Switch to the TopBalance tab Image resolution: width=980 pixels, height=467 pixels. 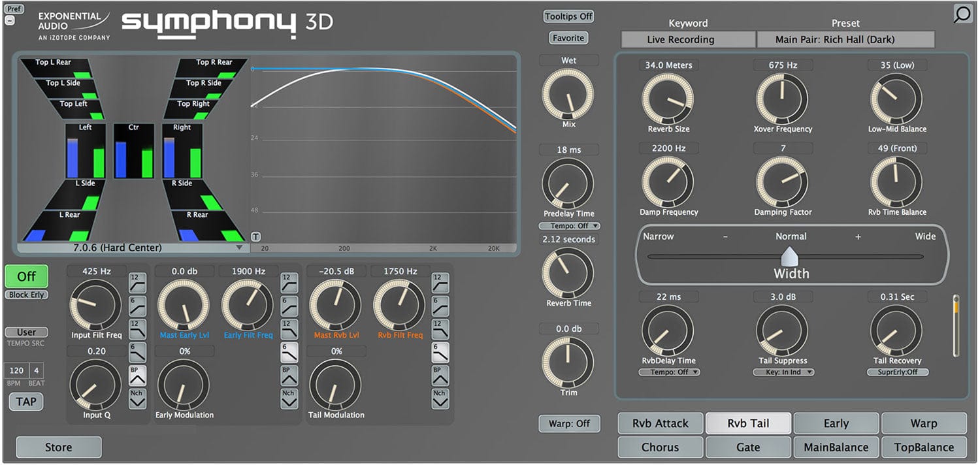(924, 447)
